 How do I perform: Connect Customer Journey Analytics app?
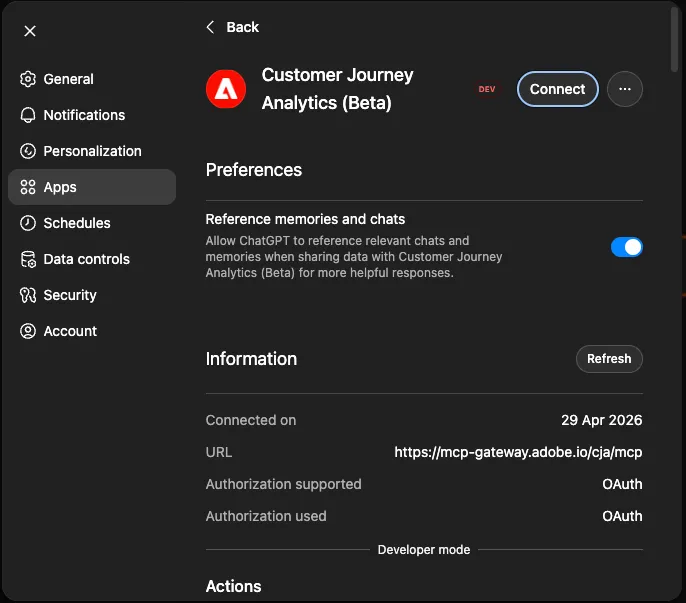coord(557,89)
